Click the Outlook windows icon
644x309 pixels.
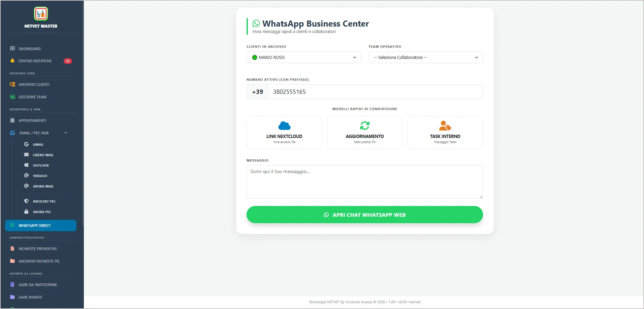[26, 165]
